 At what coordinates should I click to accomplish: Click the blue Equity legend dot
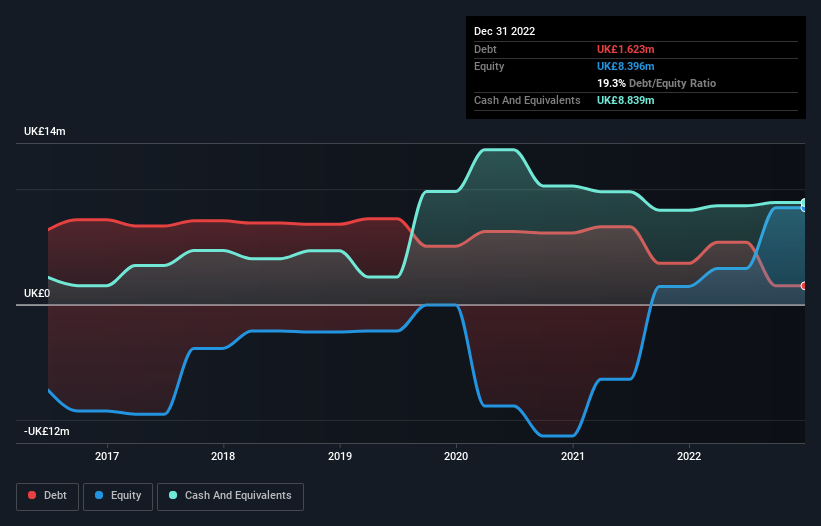tap(99, 495)
